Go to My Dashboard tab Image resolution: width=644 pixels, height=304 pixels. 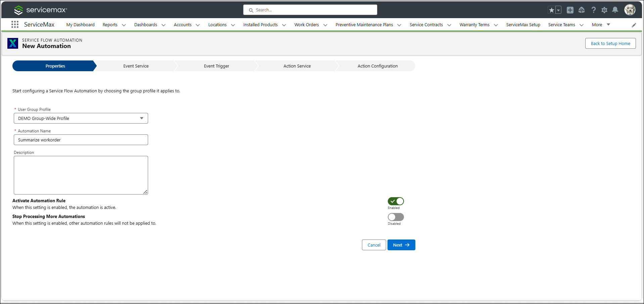click(x=81, y=25)
